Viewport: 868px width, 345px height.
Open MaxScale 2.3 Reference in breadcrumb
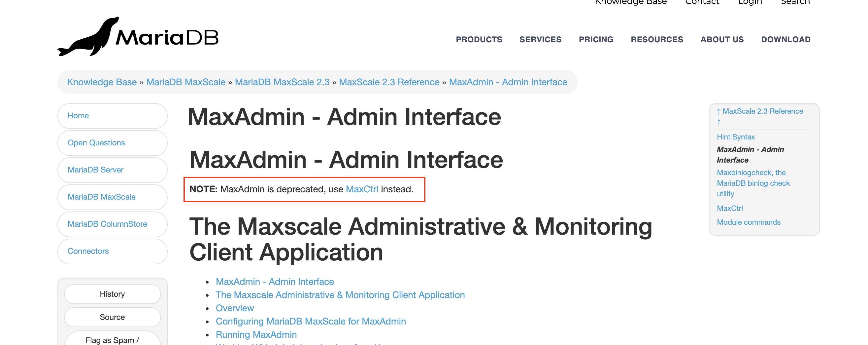[x=389, y=82]
